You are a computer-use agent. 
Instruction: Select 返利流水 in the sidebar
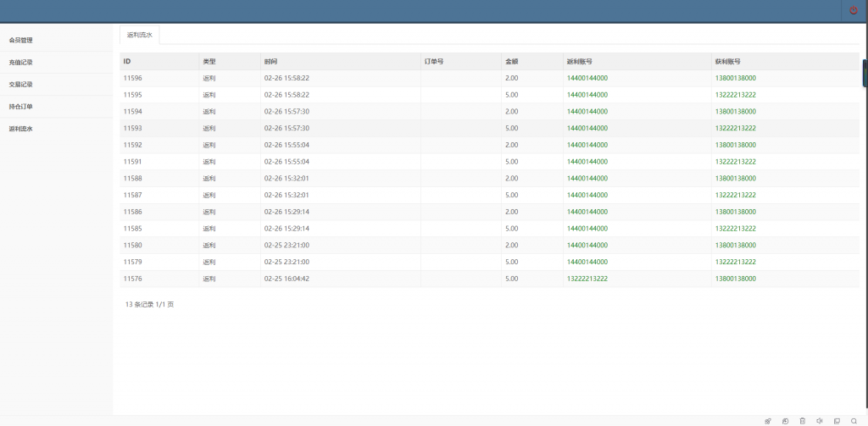click(x=20, y=130)
